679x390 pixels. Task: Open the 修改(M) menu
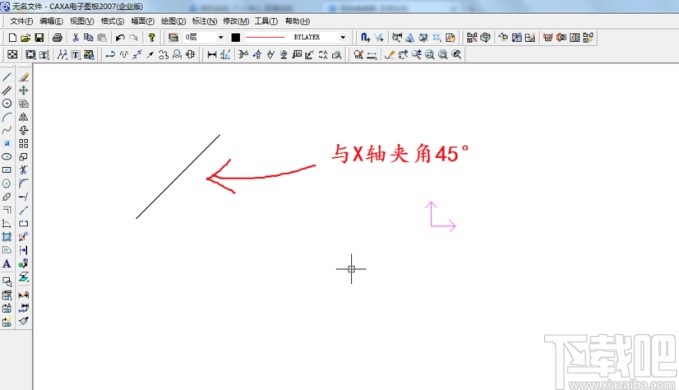236,21
